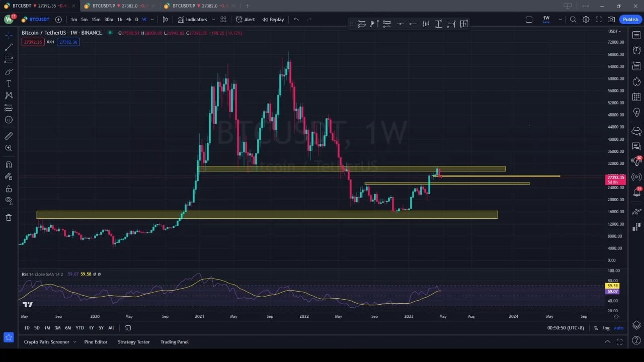Toggle stay in drawing mode

(x=9, y=176)
